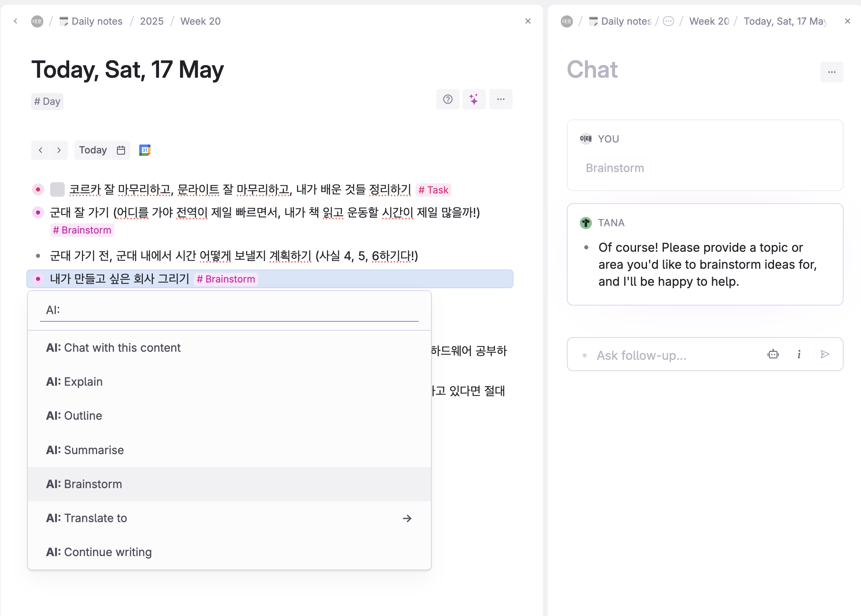The width and height of the screenshot is (861, 616).
Task: Click the collapsed breadcrumb ellipsis icon
Action: [668, 21]
